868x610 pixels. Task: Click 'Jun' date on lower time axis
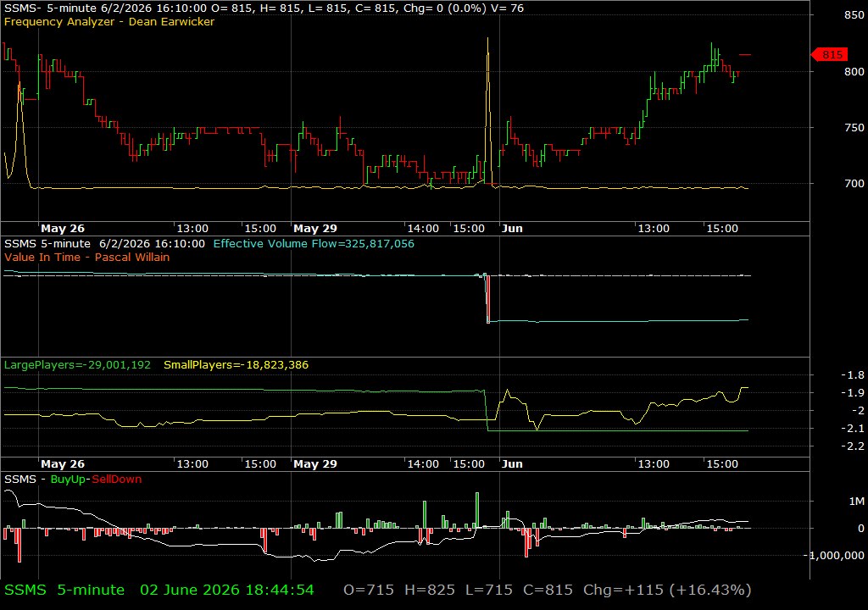coord(512,464)
